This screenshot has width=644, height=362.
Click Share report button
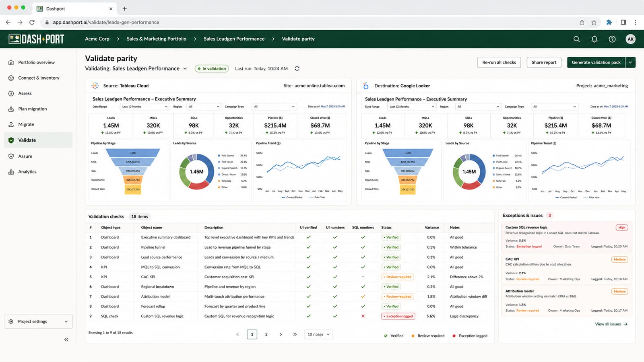544,62
